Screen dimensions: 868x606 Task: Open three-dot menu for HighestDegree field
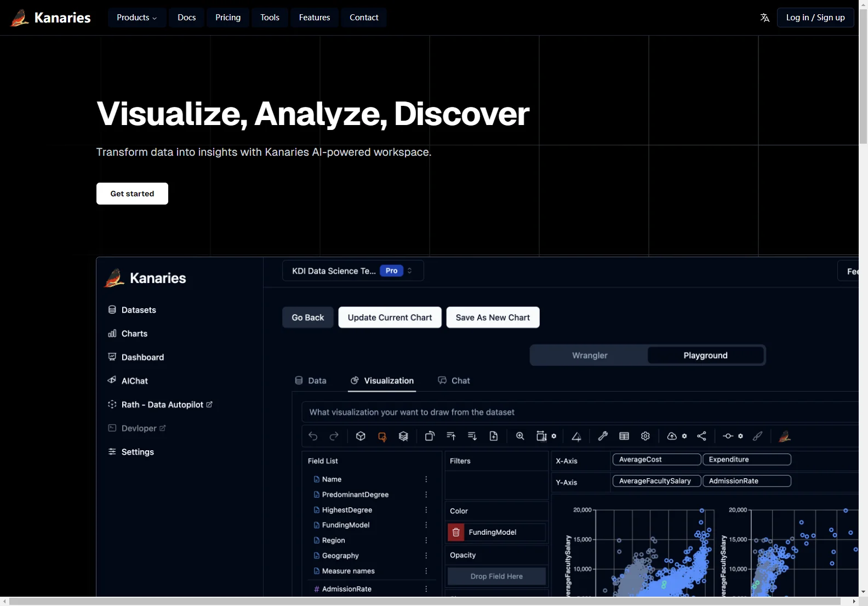pyautogui.click(x=426, y=510)
